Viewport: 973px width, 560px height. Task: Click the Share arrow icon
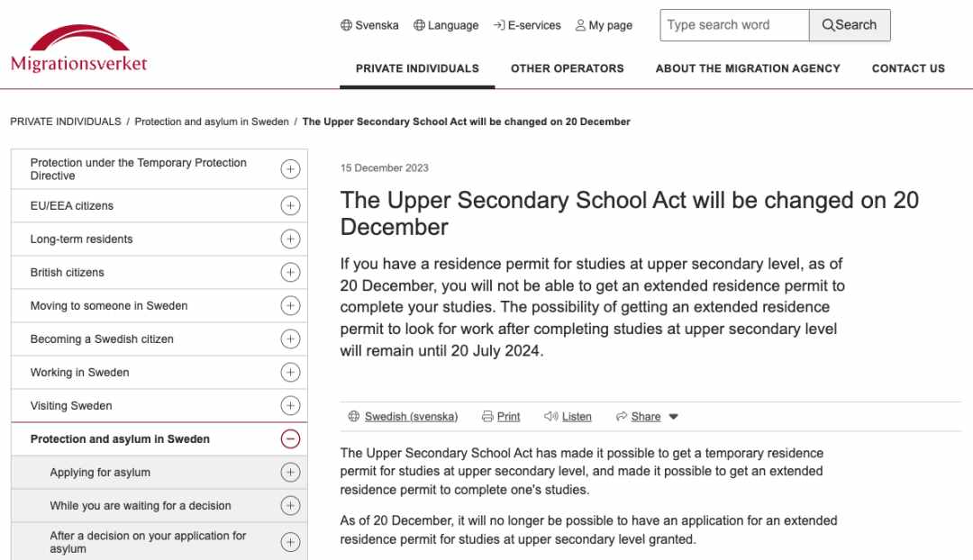[x=622, y=417]
